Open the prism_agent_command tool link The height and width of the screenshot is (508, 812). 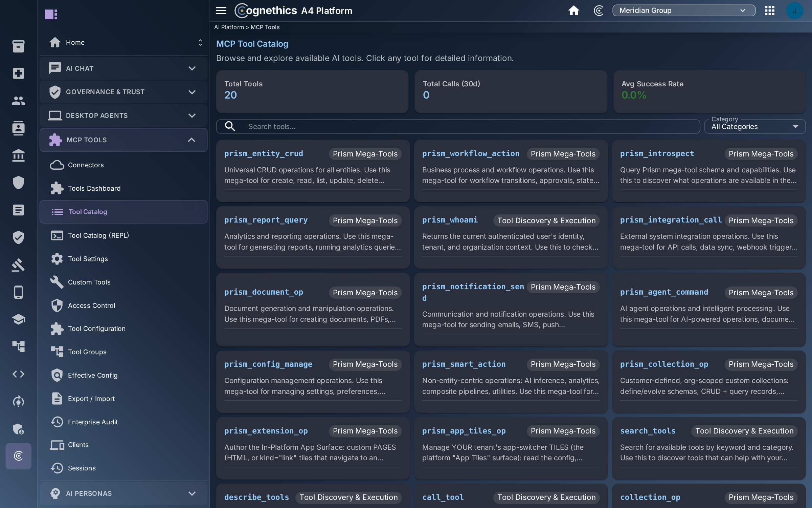(664, 292)
